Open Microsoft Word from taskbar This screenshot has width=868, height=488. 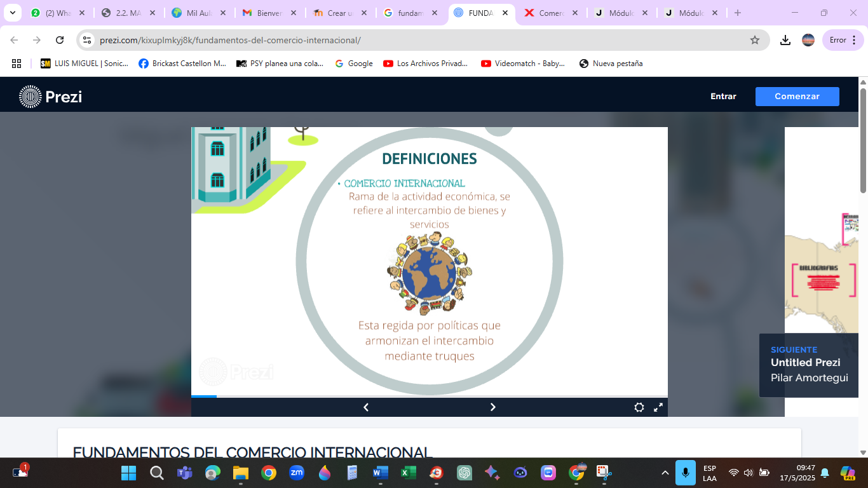380,473
